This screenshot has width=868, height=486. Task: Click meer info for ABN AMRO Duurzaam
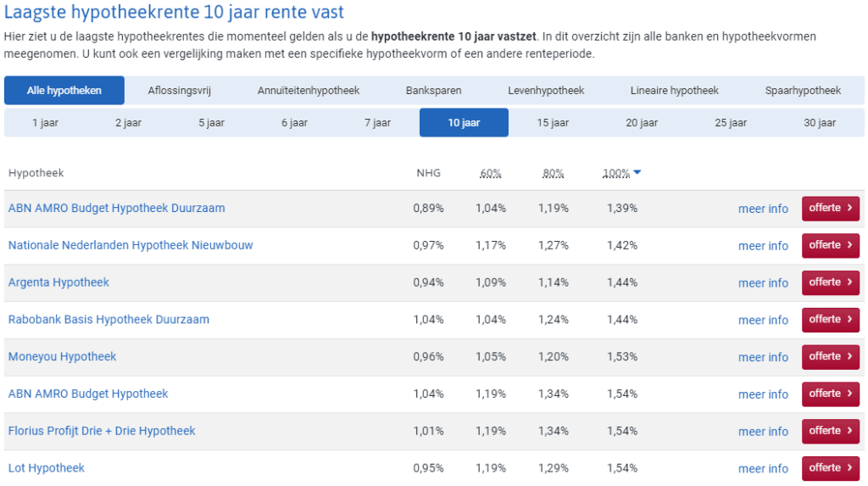click(763, 209)
